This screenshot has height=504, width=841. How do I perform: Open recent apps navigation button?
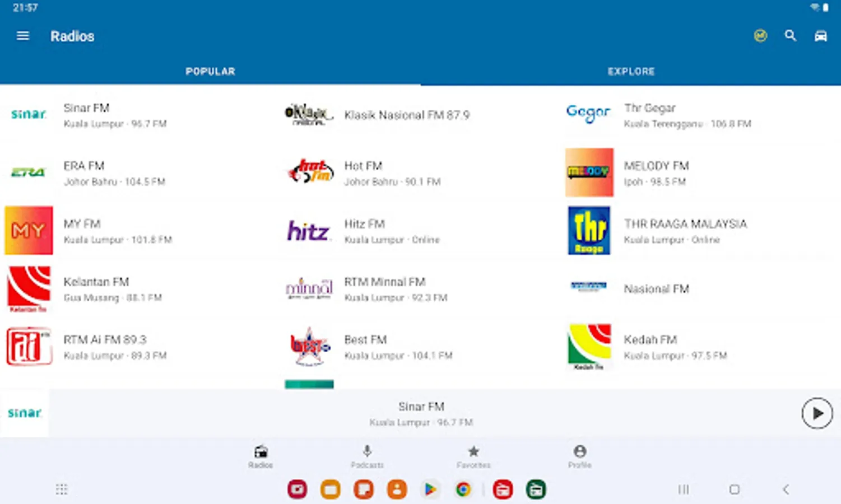click(684, 489)
